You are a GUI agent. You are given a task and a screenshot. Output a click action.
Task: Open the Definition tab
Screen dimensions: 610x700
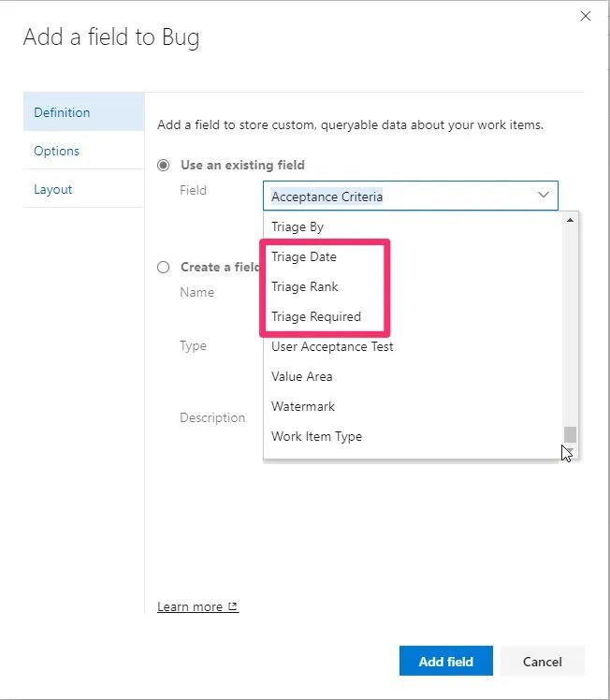point(62,112)
